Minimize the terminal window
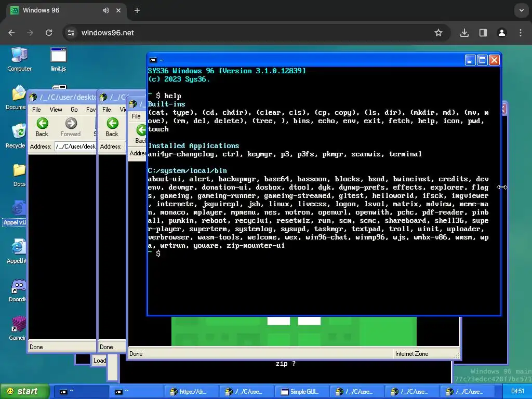Viewport: 532px width, 399px height. pyautogui.click(x=470, y=60)
